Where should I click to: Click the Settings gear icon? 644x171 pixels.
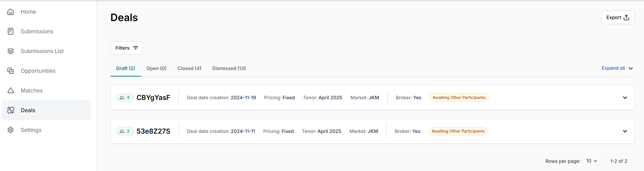[11, 130]
